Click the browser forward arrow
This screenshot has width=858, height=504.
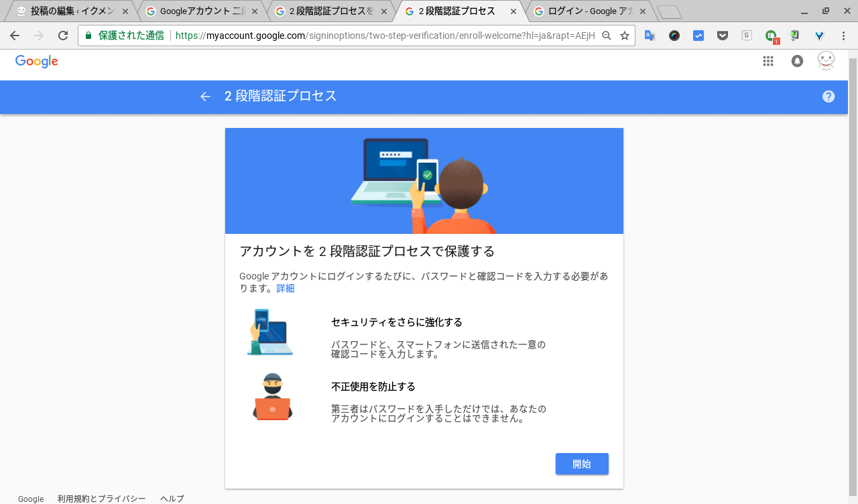(x=39, y=36)
